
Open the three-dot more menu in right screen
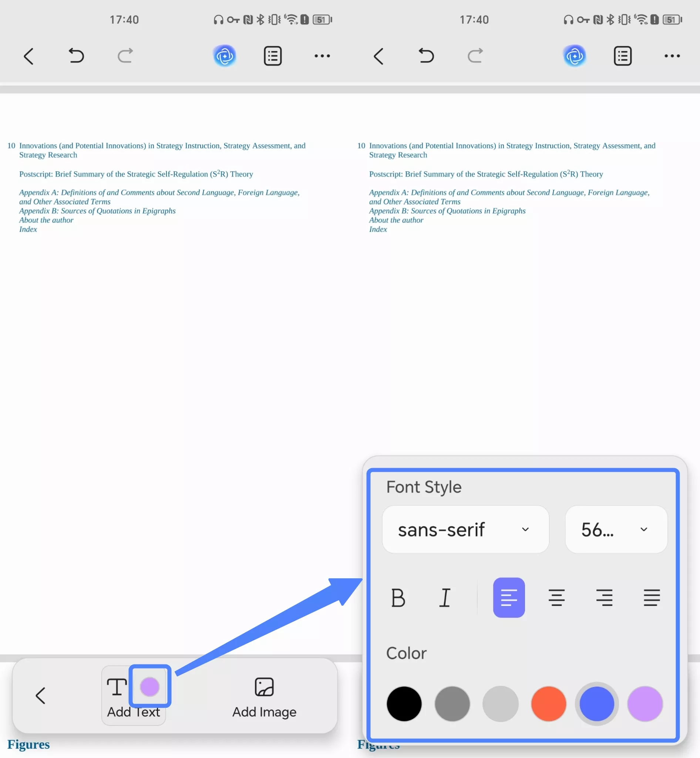[x=672, y=56]
